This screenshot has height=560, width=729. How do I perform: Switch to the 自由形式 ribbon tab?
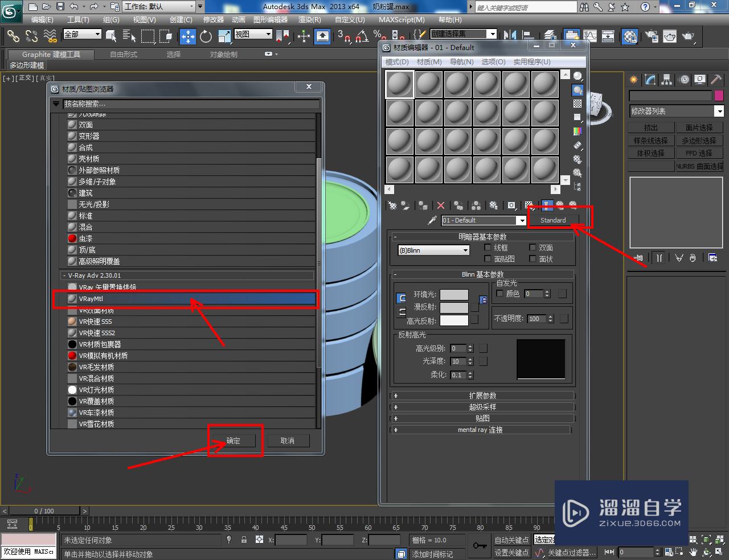124,54
